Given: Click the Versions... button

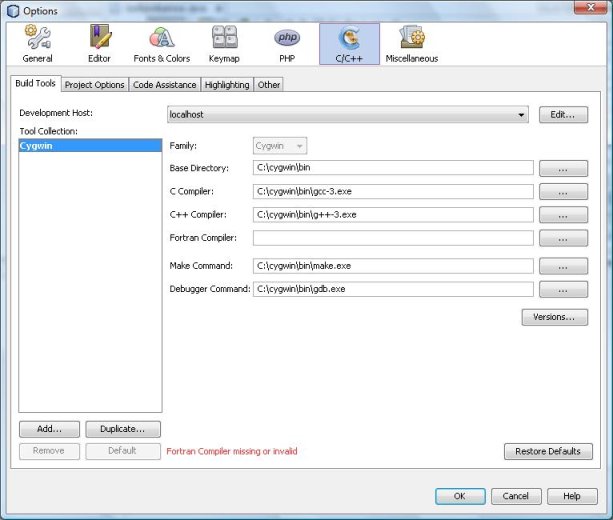Looking at the screenshot, I should tap(554, 317).
